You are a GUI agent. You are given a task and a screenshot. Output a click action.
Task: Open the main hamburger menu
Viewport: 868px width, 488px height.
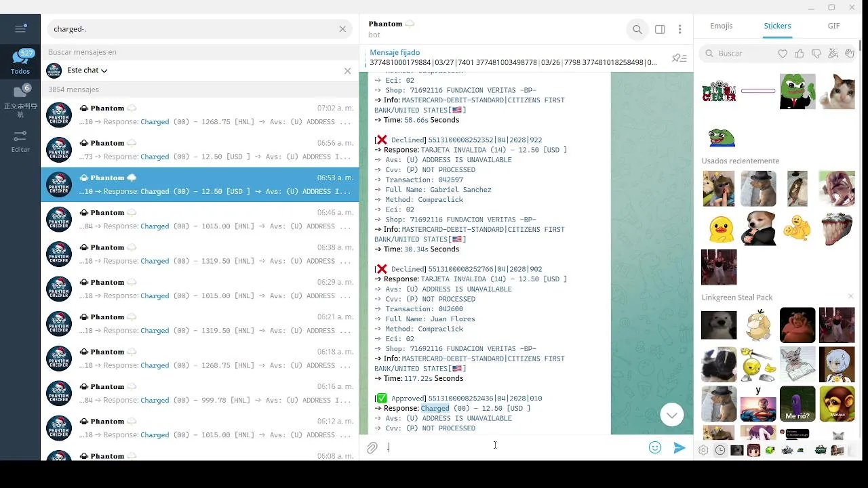click(x=20, y=28)
